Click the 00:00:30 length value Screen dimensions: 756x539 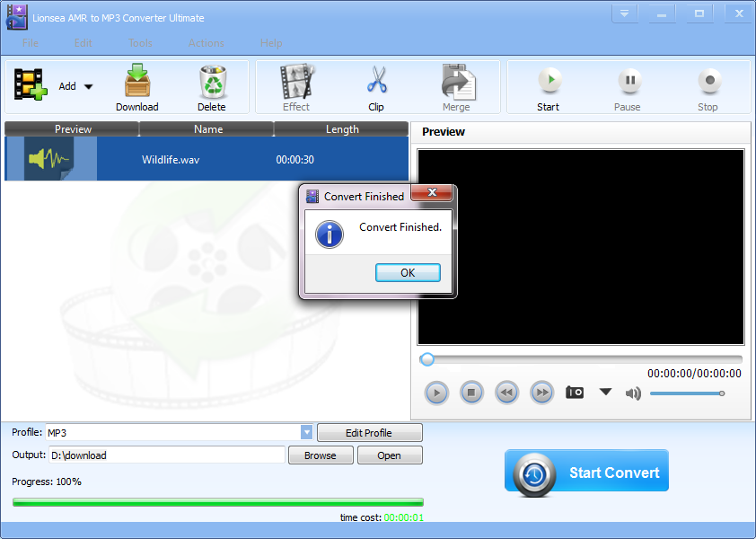pyautogui.click(x=295, y=160)
